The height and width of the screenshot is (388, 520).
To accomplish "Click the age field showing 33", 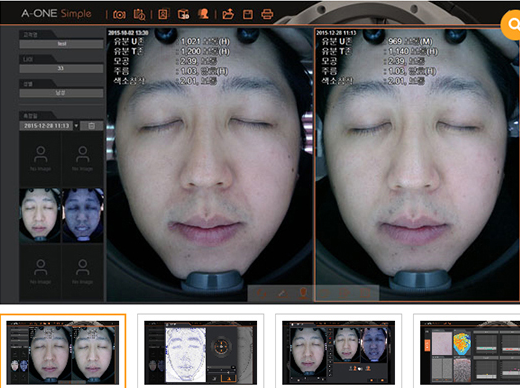I will (61, 68).
